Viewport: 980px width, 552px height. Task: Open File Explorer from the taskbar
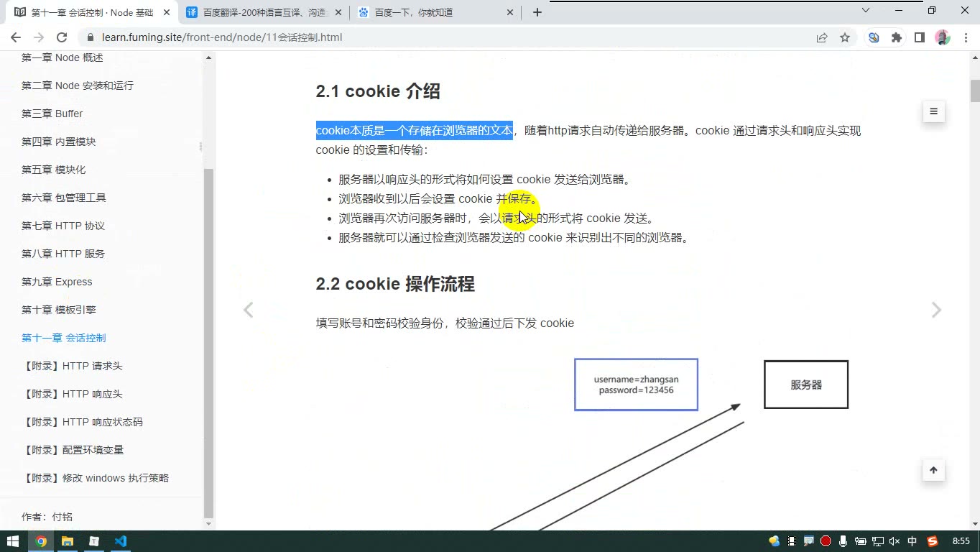tap(67, 541)
